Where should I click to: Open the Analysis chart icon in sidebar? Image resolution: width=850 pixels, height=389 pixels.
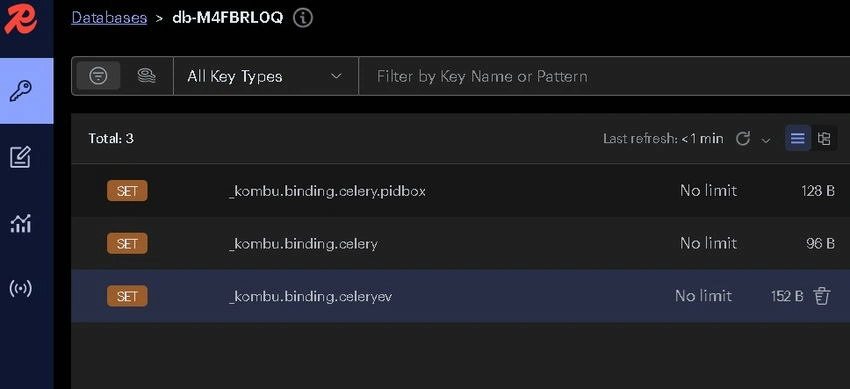tap(21, 223)
